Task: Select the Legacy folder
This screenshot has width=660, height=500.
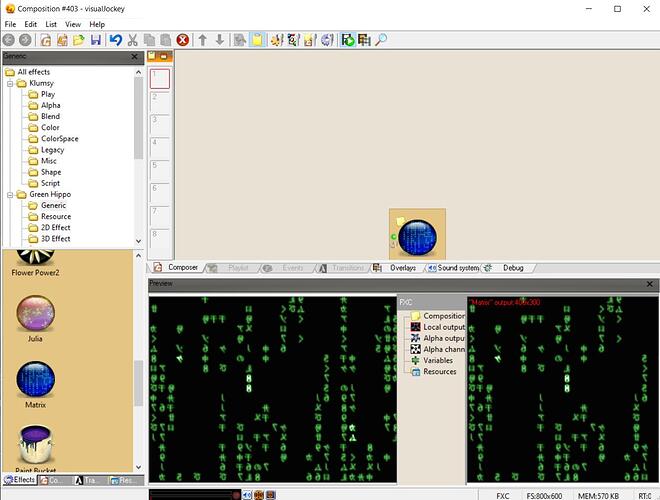Action: pos(53,150)
